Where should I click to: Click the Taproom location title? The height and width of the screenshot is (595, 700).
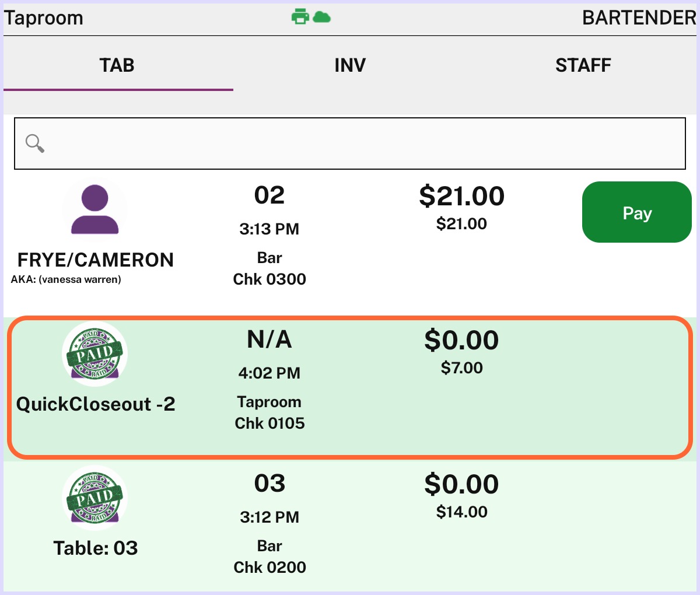44,17
